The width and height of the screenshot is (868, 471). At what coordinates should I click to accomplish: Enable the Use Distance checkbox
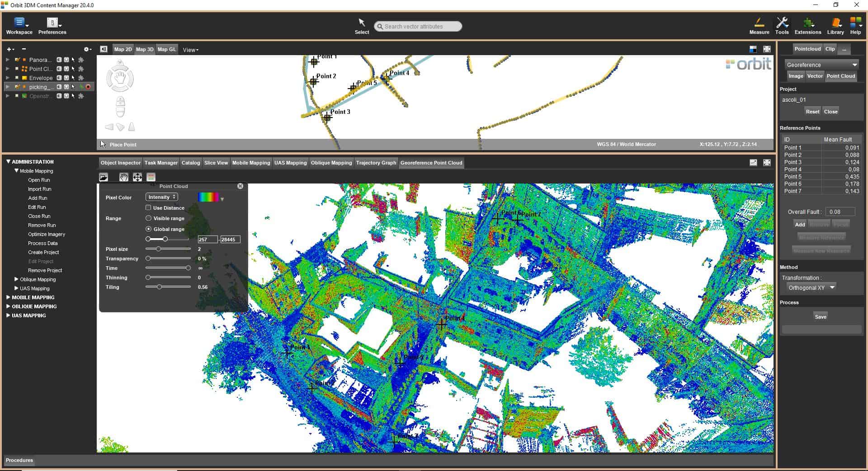tap(148, 208)
